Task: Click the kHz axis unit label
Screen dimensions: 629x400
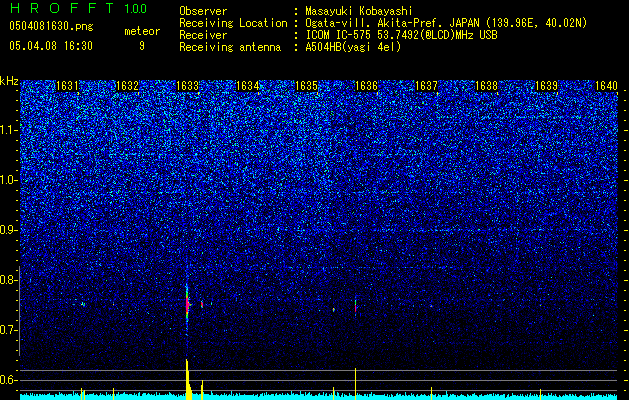Action: [9, 81]
